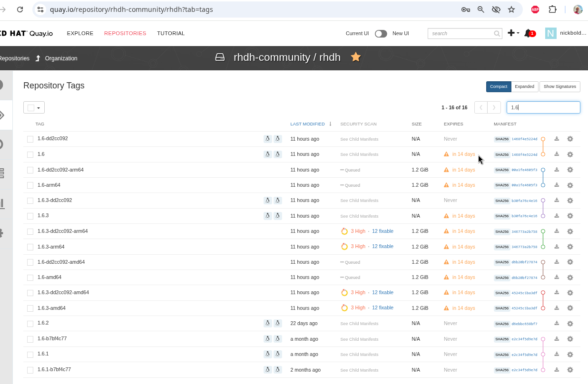The height and width of the screenshot is (384, 588).
Task: Click the tag filter field containing 1.6
Action: [543, 107]
